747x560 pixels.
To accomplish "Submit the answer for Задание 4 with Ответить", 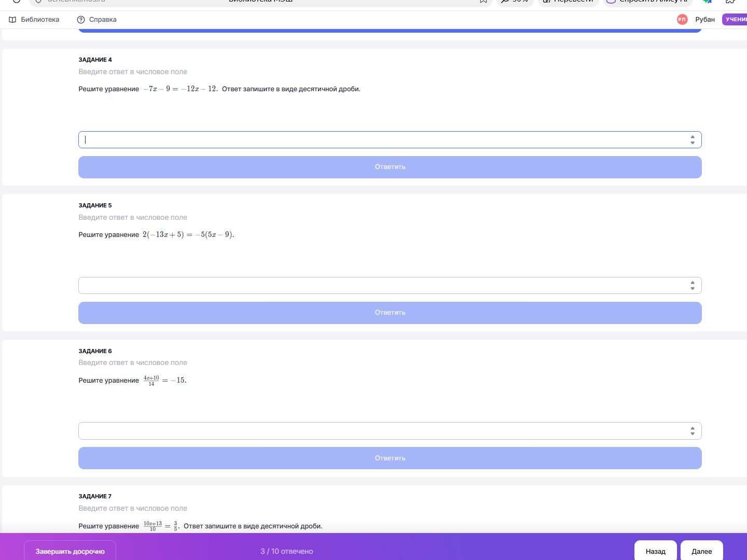I will click(390, 167).
